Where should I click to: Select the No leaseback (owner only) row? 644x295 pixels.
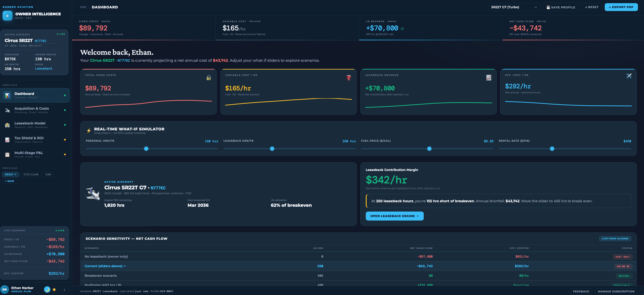pos(358,256)
